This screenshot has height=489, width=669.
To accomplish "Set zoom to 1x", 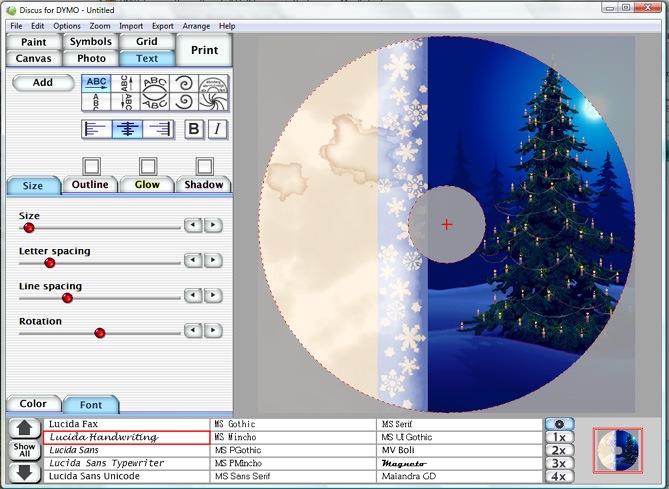I will [x=559, y=437].
